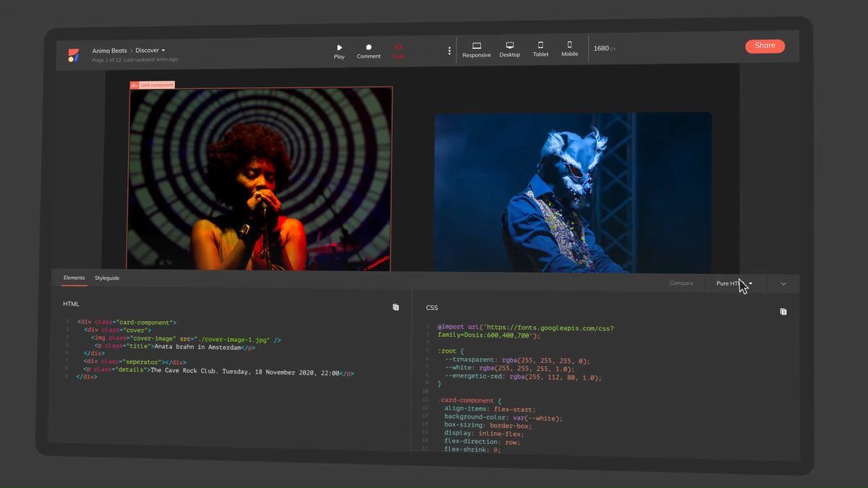This screenshot has height=488, width=868.
Task: Click the Anima logo icon
Action: pos(73,55)
